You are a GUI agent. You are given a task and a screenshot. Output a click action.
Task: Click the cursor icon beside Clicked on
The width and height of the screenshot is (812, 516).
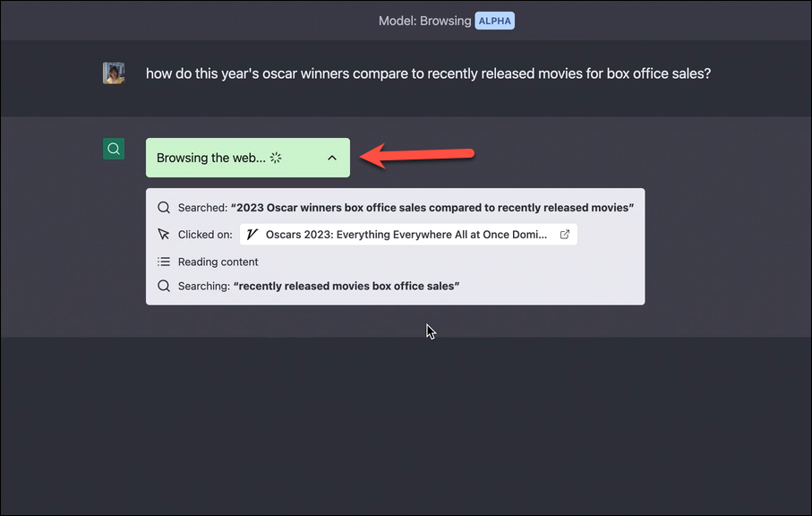[164, 234]
